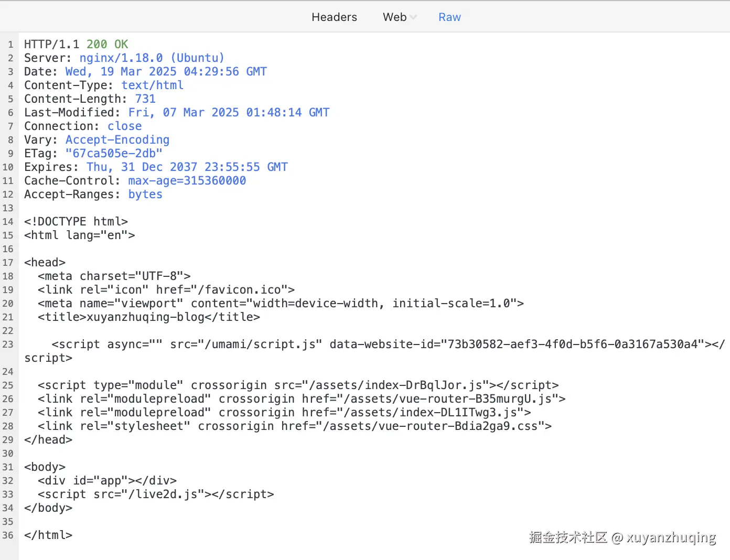Image resolution: width=730 pixels, height=560 pixels.
Task: Click the favicon.ico link line
Action: point(166,290)
